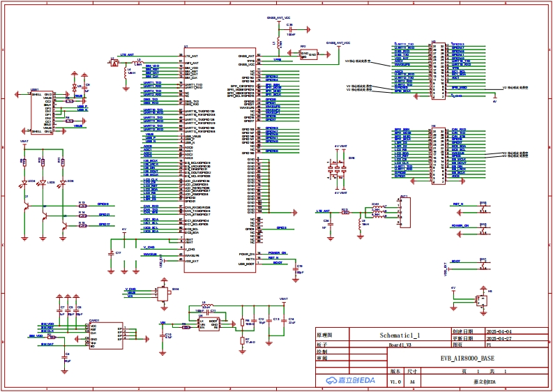Click the CARD1 SIM holder component
Screen dimensions: 553x392
pyautogui.click(x=106, y=334)
